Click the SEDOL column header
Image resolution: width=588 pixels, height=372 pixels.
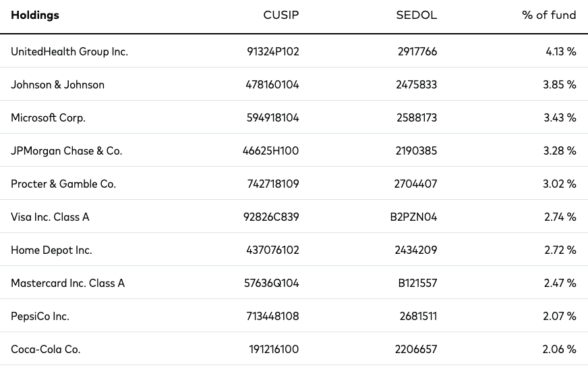point(416,15)
